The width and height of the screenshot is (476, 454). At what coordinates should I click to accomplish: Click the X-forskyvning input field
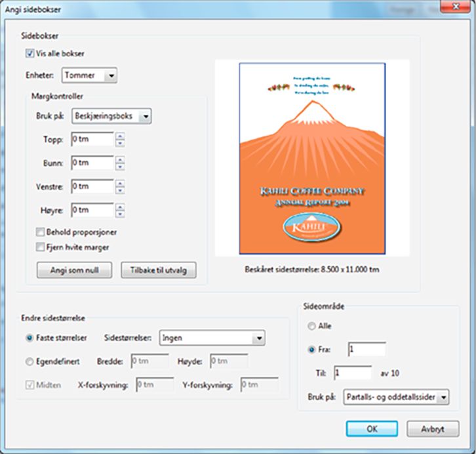[155, 384]
